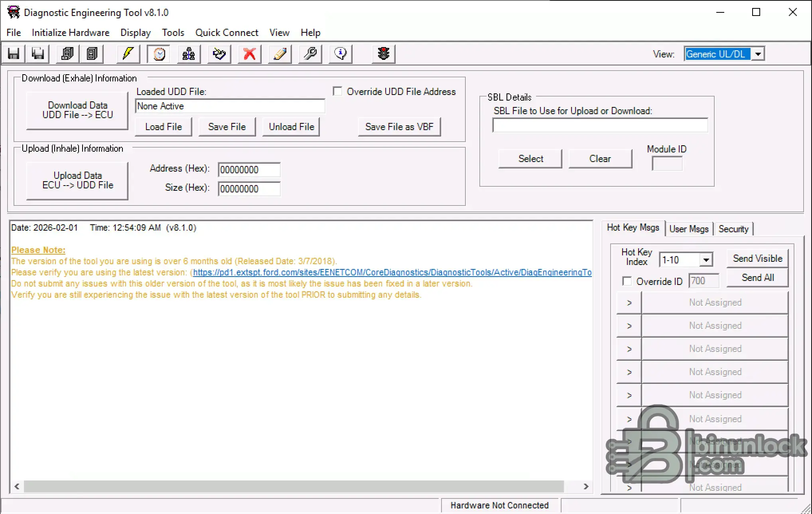Click the horizontal scrollbar in log pane

(x=294, y=486)
